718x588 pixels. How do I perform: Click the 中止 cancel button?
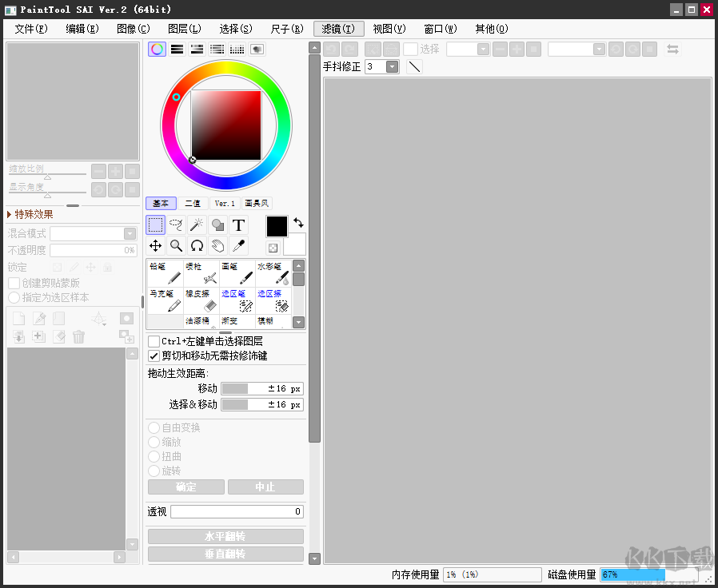pos(265,487)
